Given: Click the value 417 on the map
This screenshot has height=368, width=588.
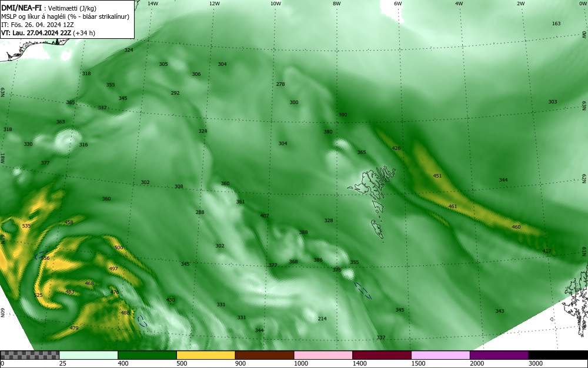Looking at the screenshot, I should click(x=547, y=251).
